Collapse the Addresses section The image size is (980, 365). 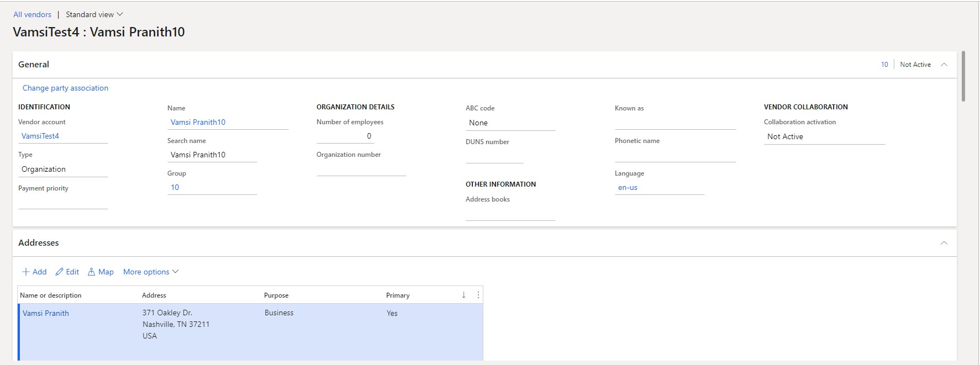pyautogui.click(x=944, y=243)
